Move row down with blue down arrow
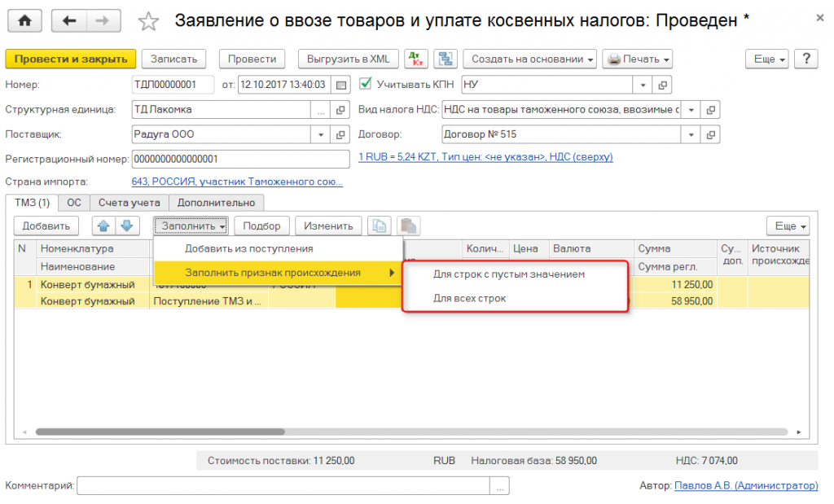 (127, 226)
